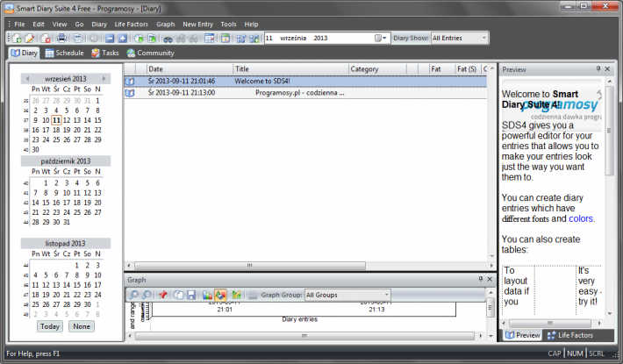Save the graph with floppy disk icon
The width and height of the screenshot is (623, 364).
pyautogui.click(x=191, y=295)
